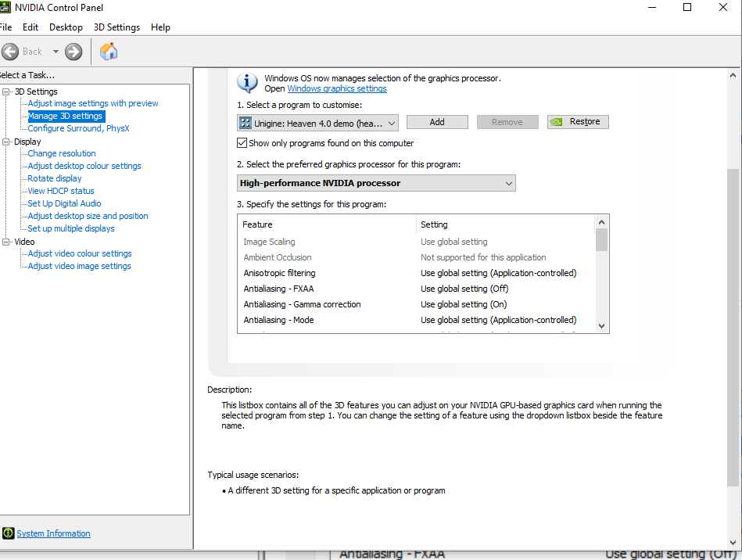
Task: Open the System Information link
Action: (53, 533)
